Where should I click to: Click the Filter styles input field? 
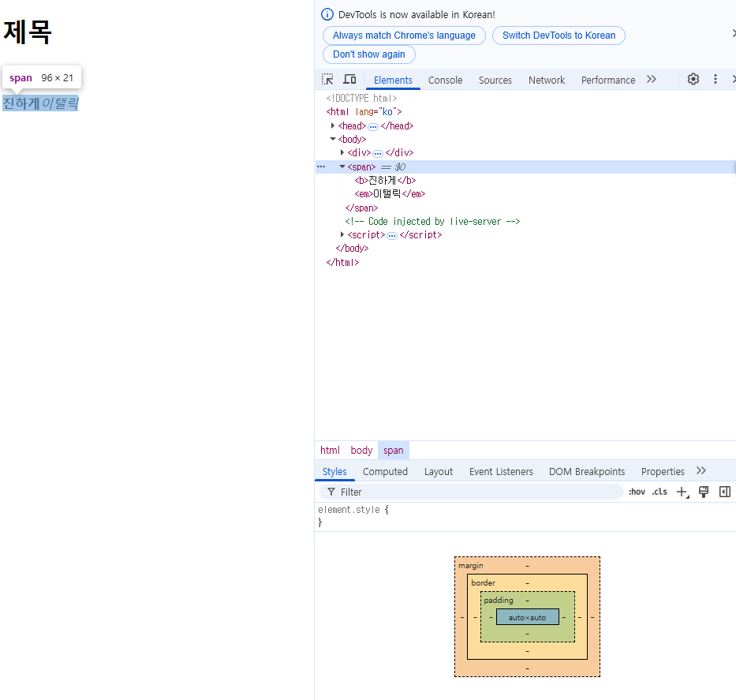coord(471,492)
